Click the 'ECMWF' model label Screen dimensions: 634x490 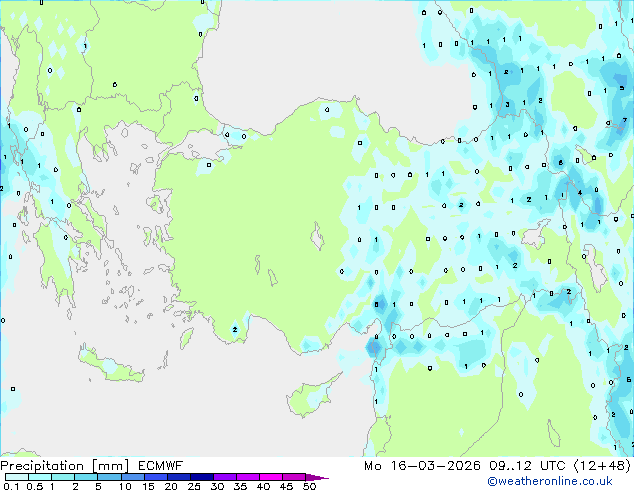coord(161,466)
